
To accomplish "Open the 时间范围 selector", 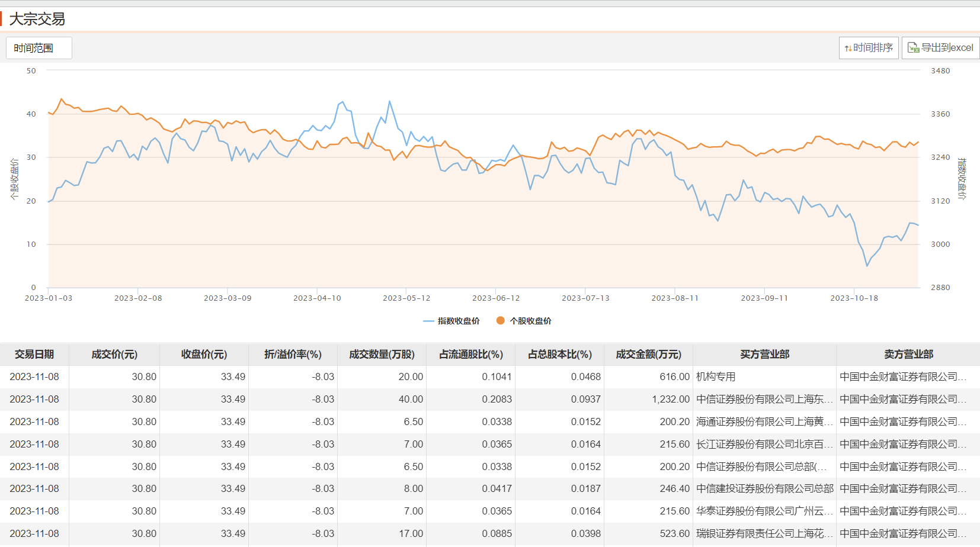I will (x=39, y=48).
